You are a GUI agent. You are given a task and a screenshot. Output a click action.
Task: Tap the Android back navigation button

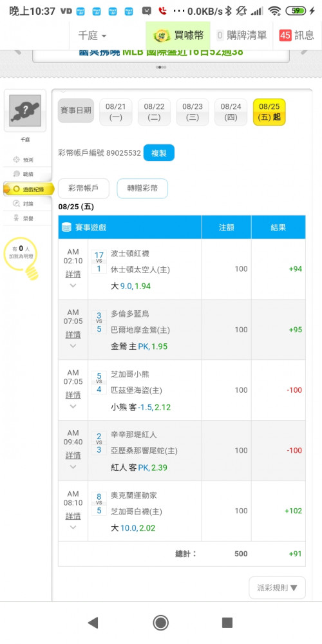pos(93,623)
